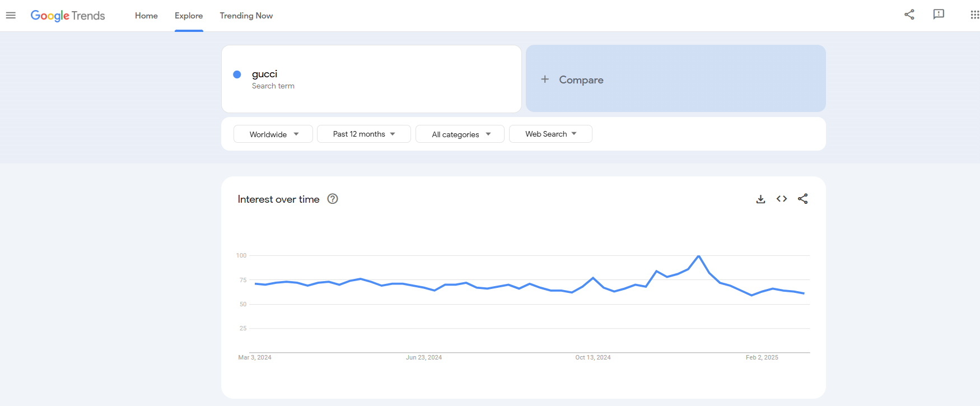
Task: Click the Mar 3, 2024 axis label
Action: [x=255, y=357]
